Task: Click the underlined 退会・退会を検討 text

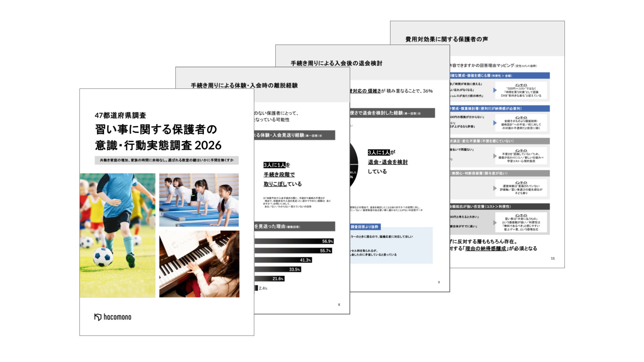Action: pos(388,162)
